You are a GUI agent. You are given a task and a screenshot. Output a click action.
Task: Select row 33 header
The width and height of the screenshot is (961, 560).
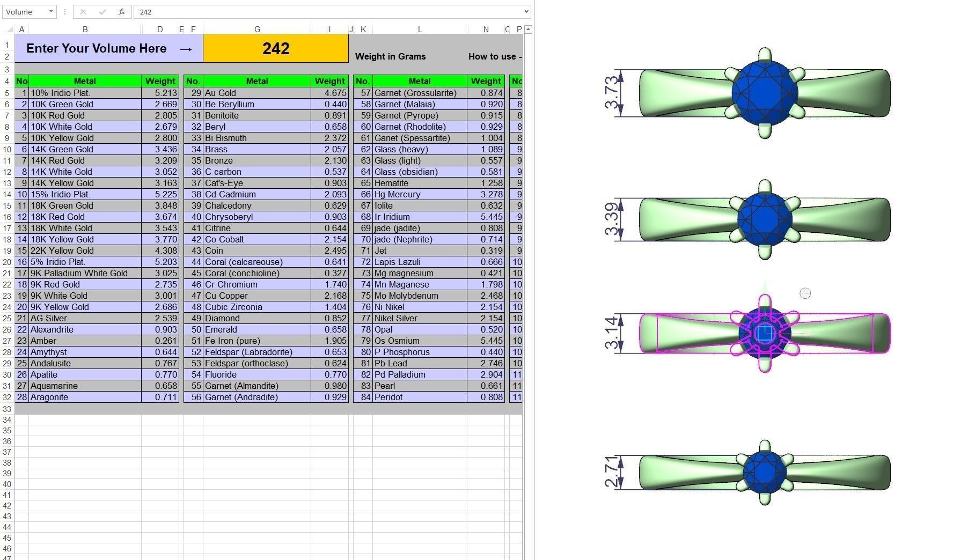[7, 409]
